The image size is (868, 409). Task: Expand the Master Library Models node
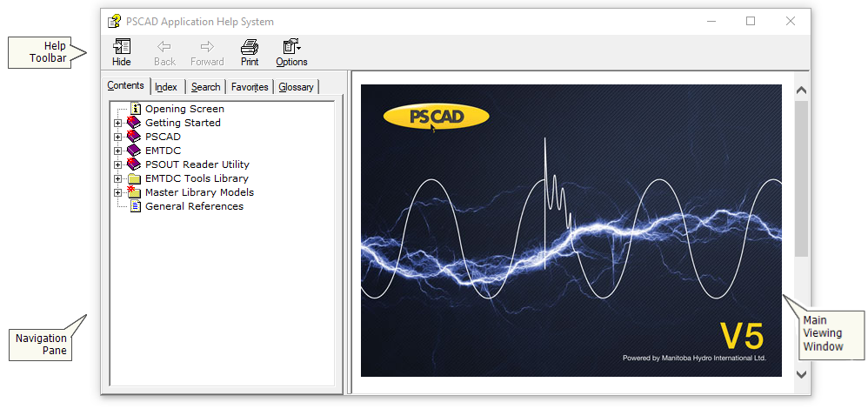click(x=118, y=192)
